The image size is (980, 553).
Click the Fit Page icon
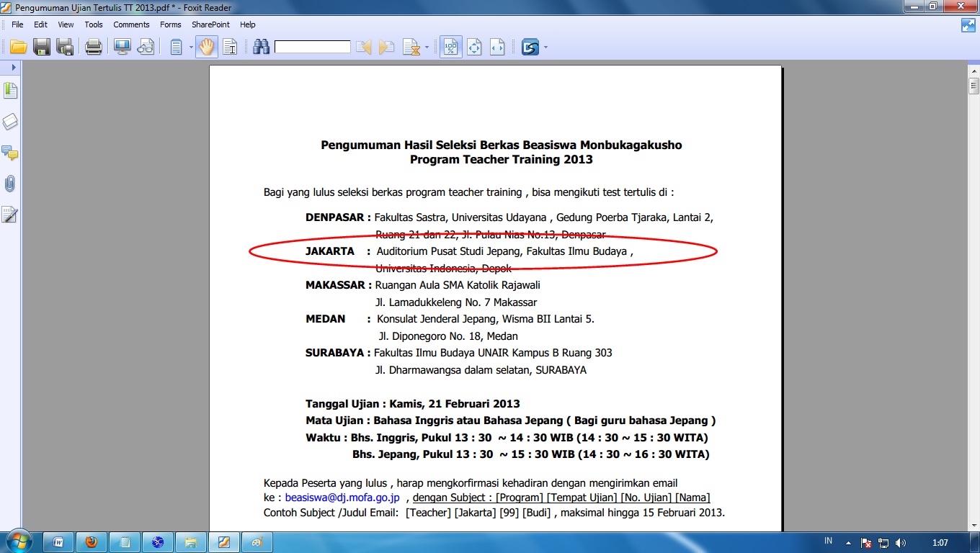474,48
